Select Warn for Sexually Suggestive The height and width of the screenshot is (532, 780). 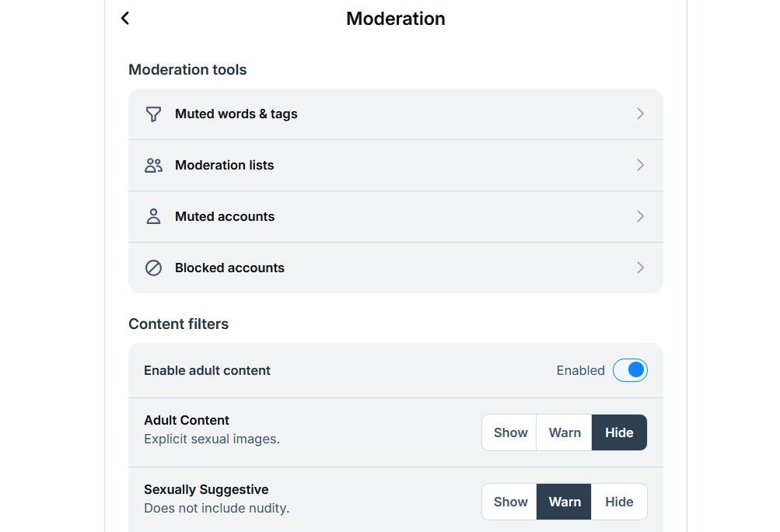tap(565, 502)
